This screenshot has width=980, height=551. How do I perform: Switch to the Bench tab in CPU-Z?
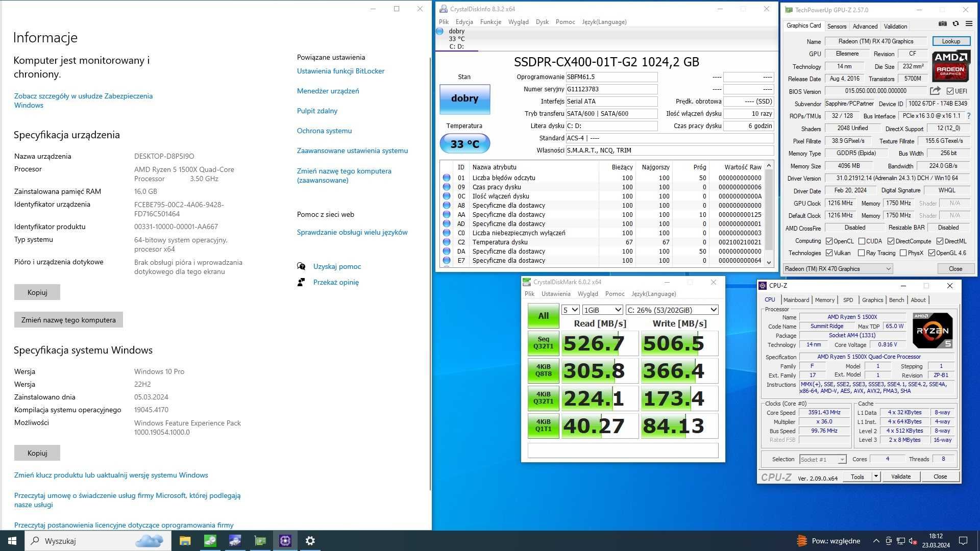tap(896, 300)
